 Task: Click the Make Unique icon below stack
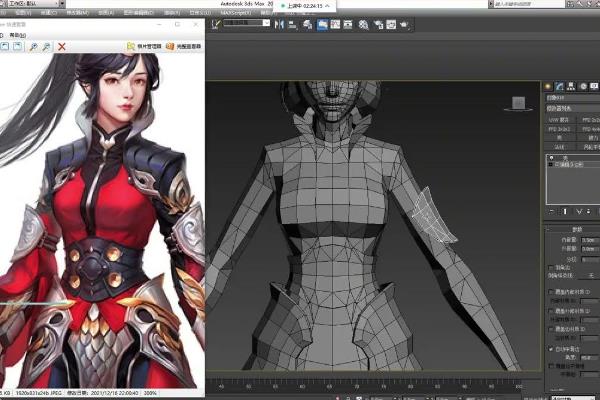tap(579, 212)
